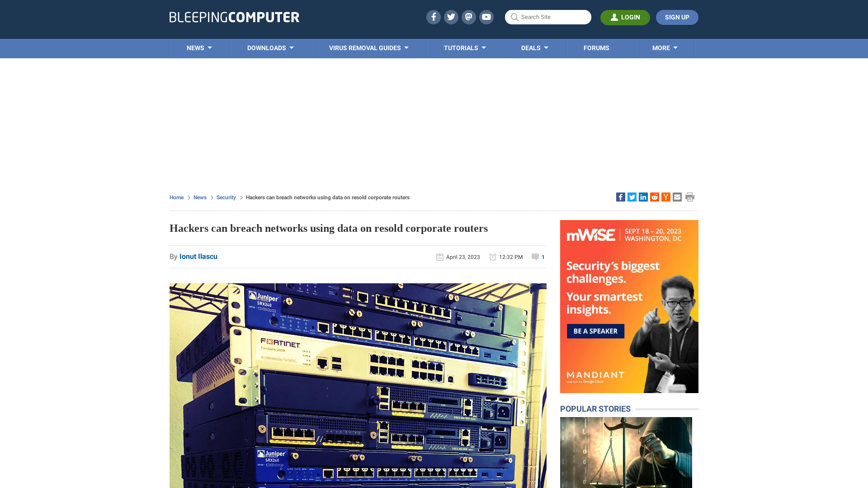Open the MORE menu item

(665, 47)
